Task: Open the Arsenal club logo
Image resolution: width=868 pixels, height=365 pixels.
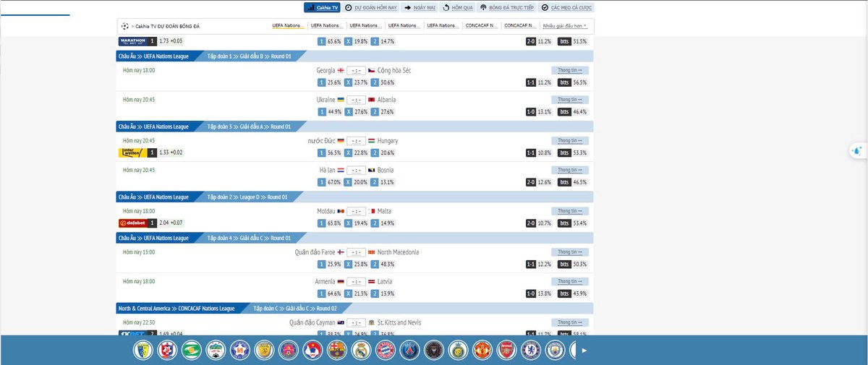Action: click(507, 351)
